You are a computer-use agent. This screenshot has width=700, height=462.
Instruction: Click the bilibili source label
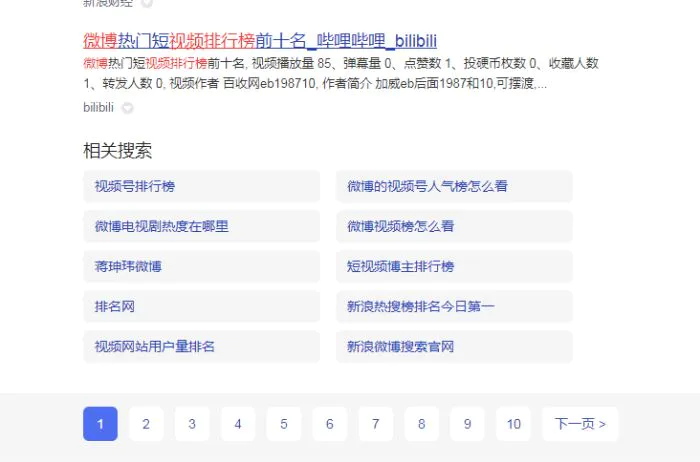point(98,108)
